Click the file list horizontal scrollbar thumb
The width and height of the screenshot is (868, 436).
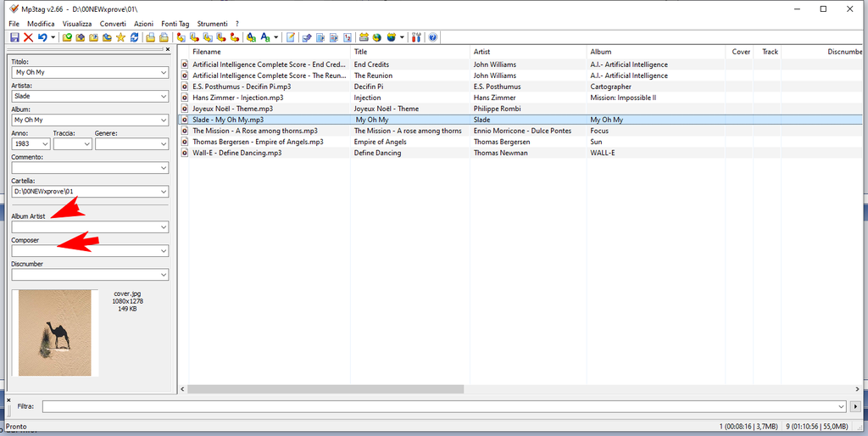click(325, 389)
